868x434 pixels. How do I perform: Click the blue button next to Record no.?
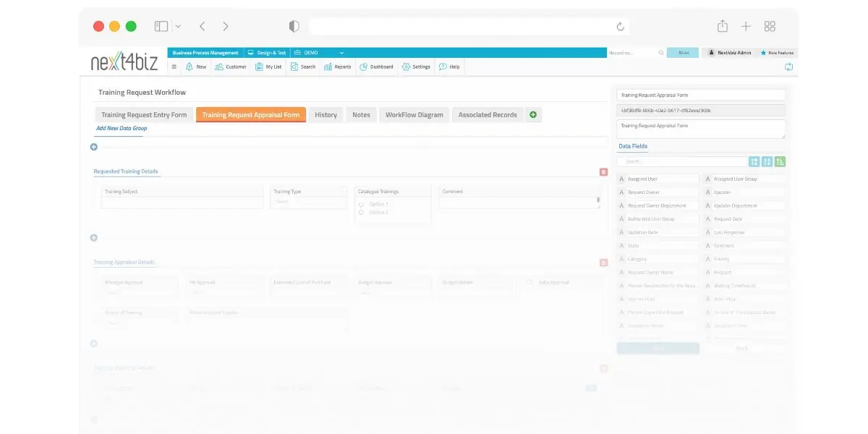[683, 53]
